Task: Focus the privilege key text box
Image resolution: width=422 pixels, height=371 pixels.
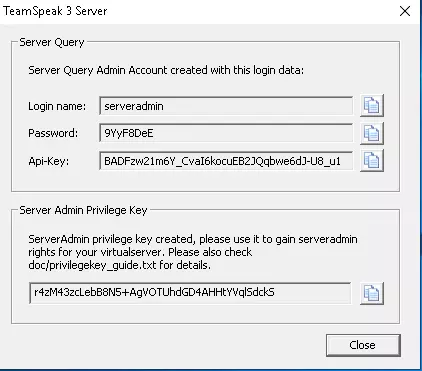Action: tap(190, 293)
